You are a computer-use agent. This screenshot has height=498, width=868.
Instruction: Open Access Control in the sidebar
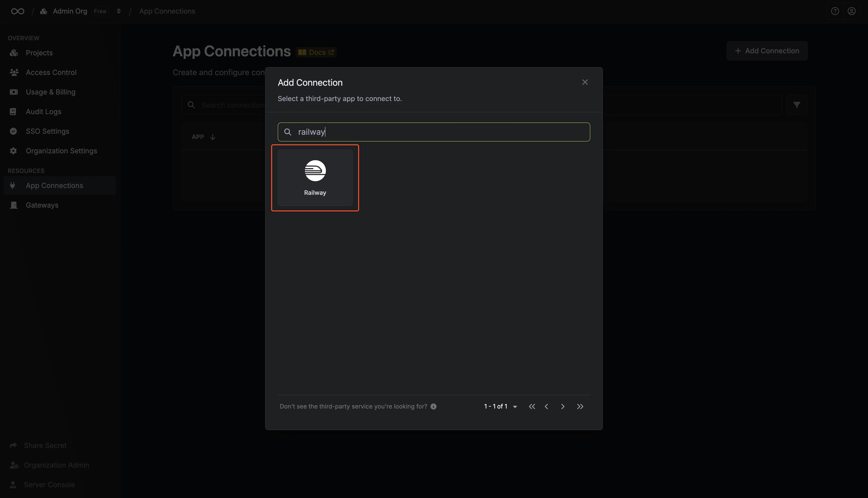click(x=60, y=72)
